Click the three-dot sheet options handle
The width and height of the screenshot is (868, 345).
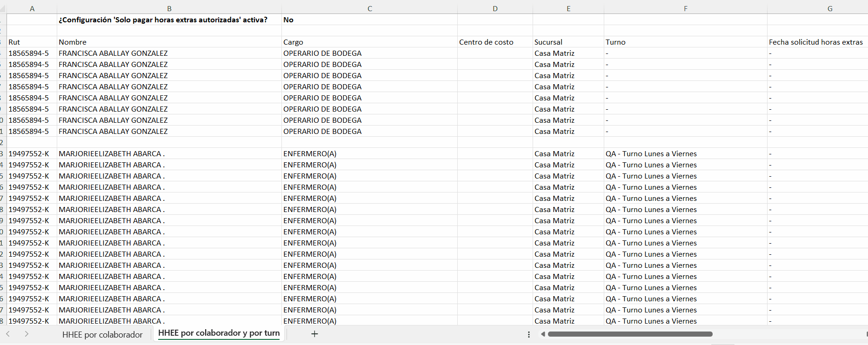[528, 334]
